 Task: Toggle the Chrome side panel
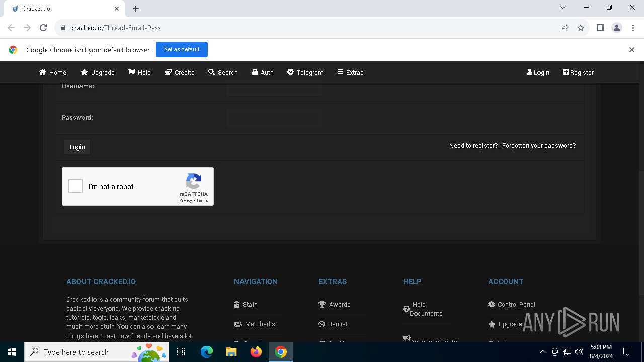(x=600, y=28)
